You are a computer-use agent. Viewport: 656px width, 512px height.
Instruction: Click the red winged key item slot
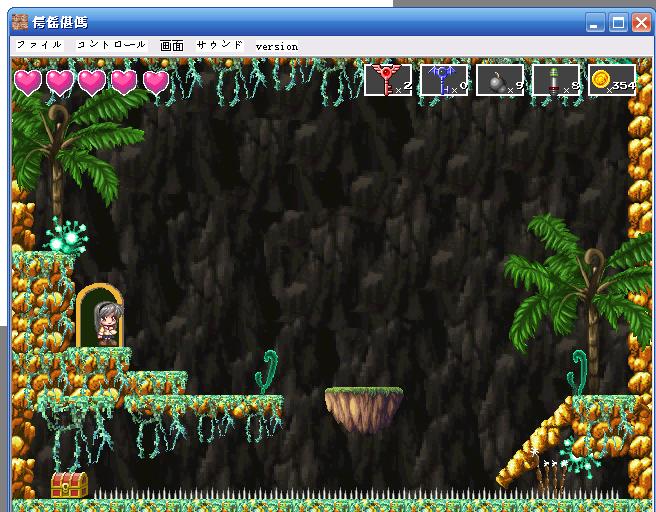coord(388,80)
